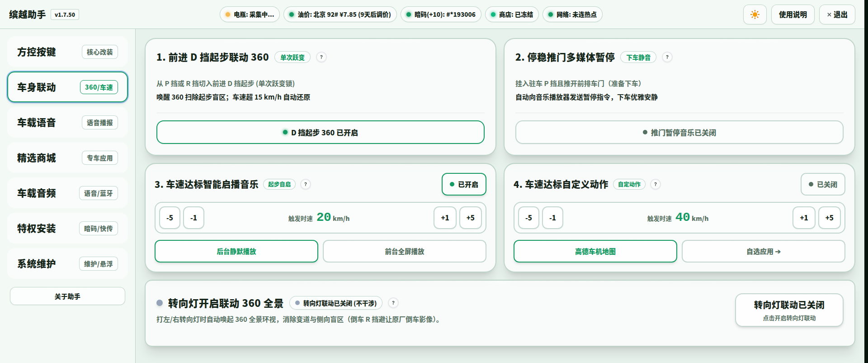
Task: Toggle the 已关闭 switch for custom action
Action: [x=823, y=184]
